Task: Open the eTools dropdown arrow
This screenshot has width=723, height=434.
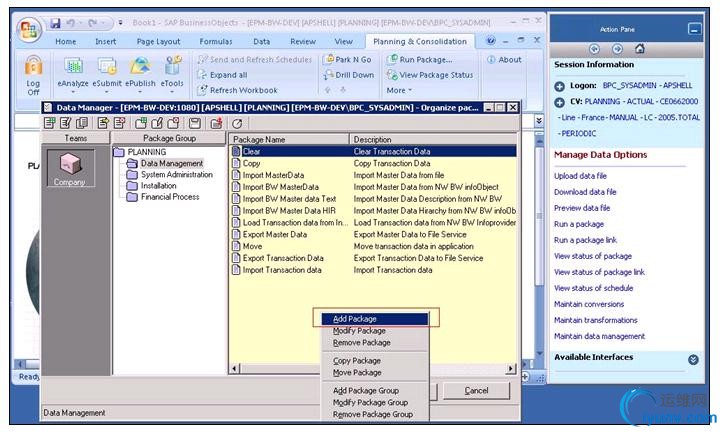Action: [172, 91]
